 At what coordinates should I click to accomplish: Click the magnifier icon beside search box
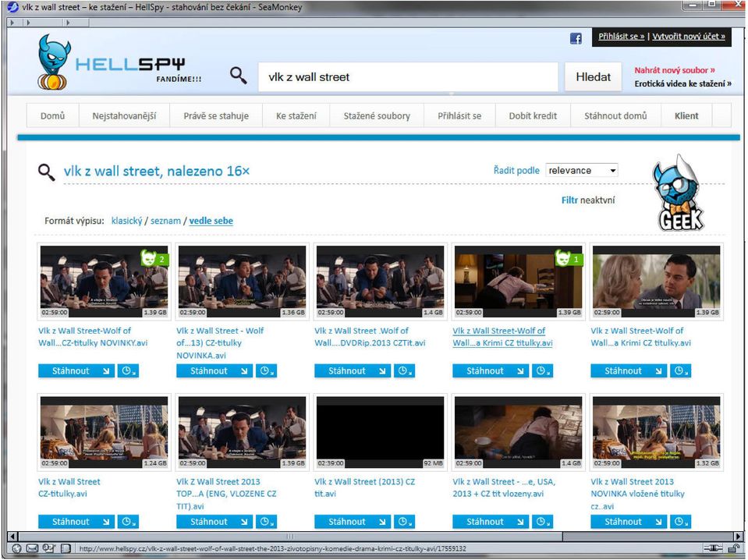pos(238,76)
